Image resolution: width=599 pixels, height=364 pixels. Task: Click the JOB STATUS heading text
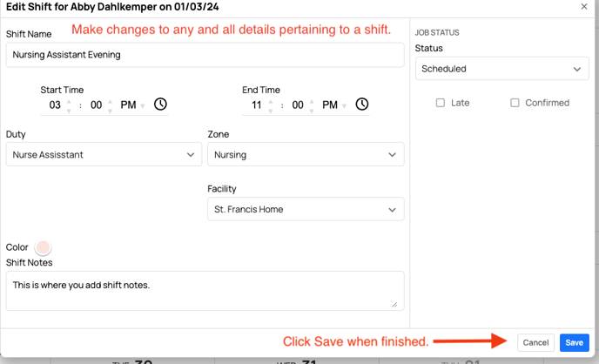437,33
